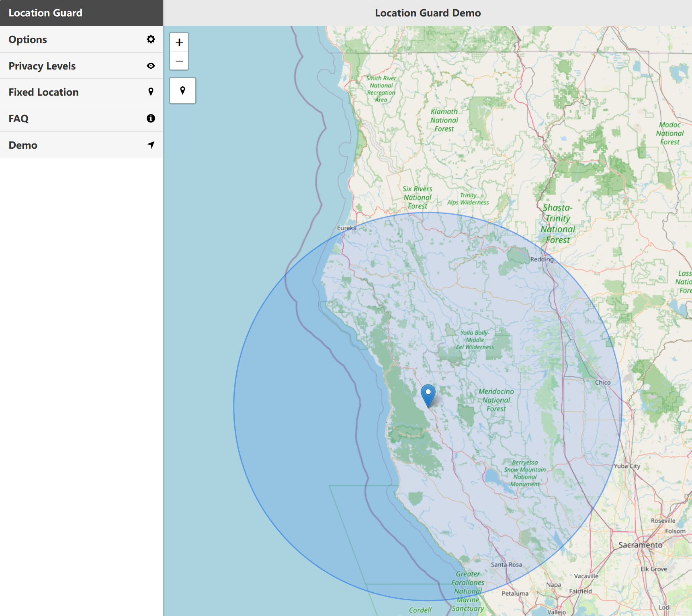Click Sacramento label on the map

[641, 545]
